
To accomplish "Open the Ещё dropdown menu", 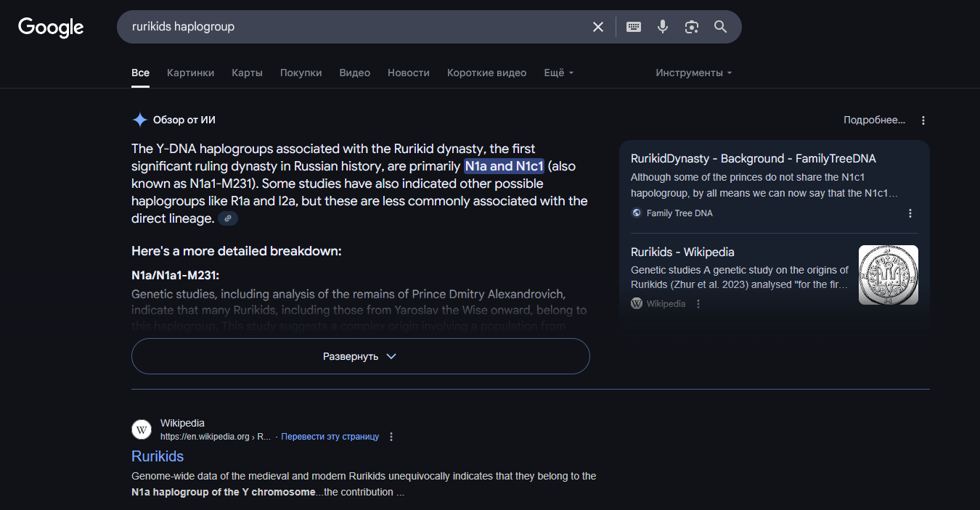I will [559, 73].
